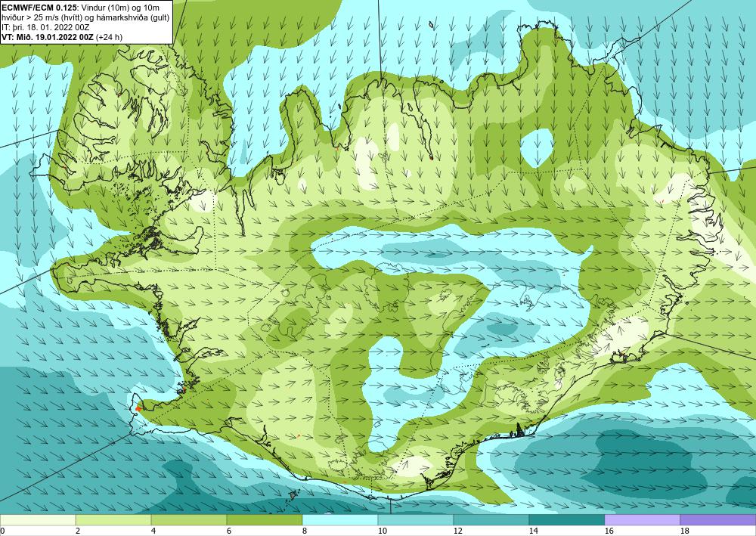Click the scale label "16"
Image resolution: width=756 pixels, height=536 pixels.
pyautogui.click(x=609, y=531)
